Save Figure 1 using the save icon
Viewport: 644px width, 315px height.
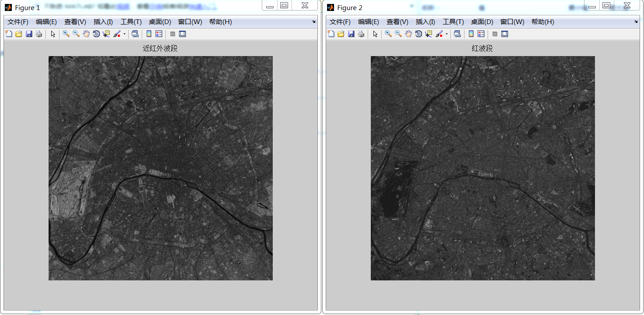coord(29,34)
